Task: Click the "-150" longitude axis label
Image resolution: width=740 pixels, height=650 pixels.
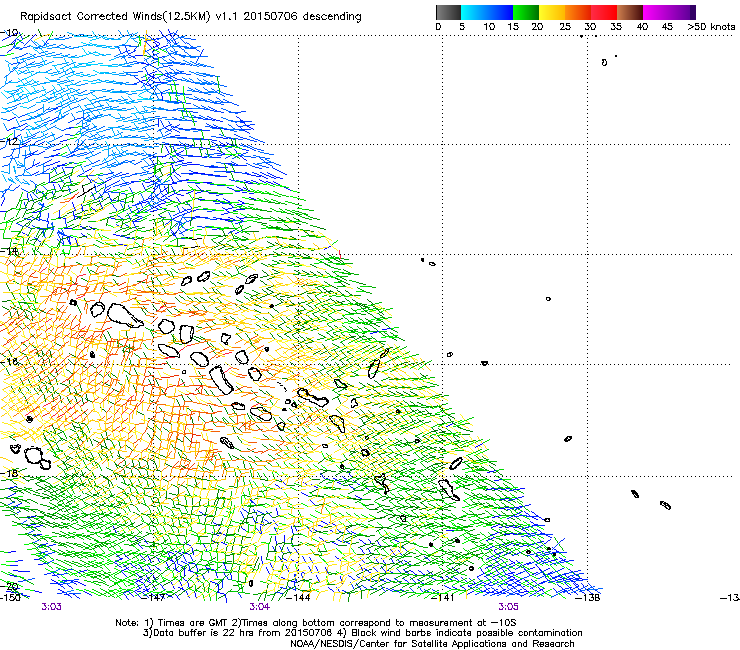Action: 10,597
